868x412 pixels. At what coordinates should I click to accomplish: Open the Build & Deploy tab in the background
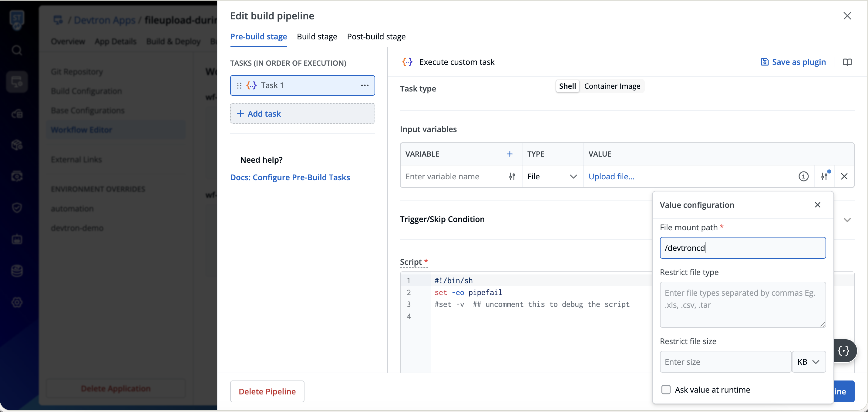click(173, 42)
